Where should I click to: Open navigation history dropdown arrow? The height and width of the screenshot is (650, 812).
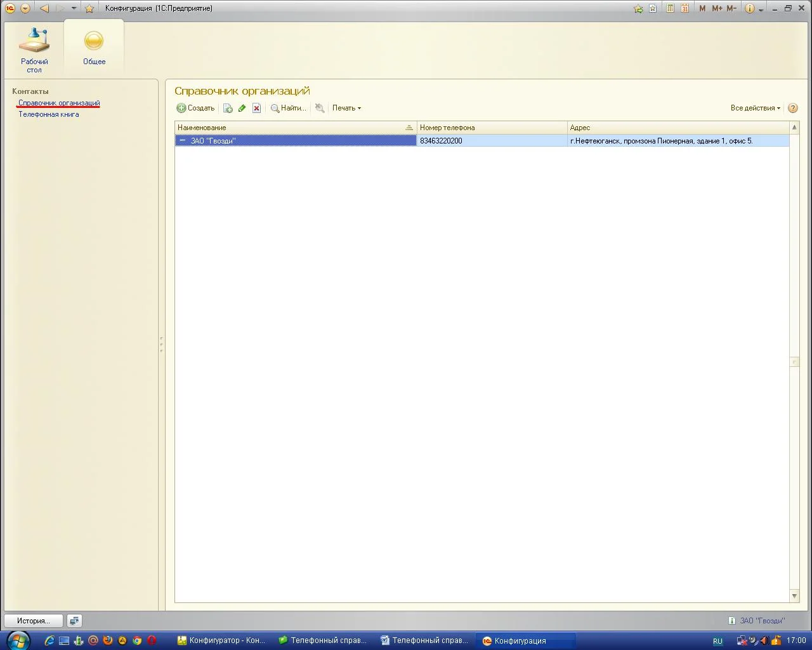74,8
